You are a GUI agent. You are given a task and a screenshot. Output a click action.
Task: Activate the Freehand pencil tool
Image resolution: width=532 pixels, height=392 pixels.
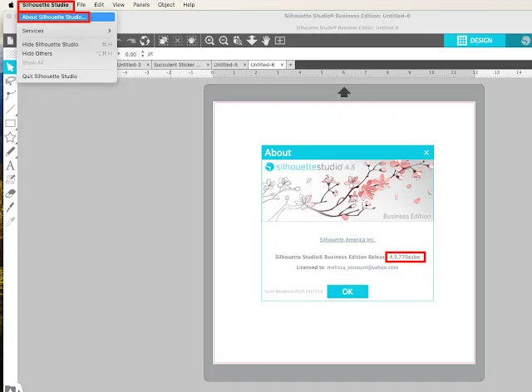point(10,151)
